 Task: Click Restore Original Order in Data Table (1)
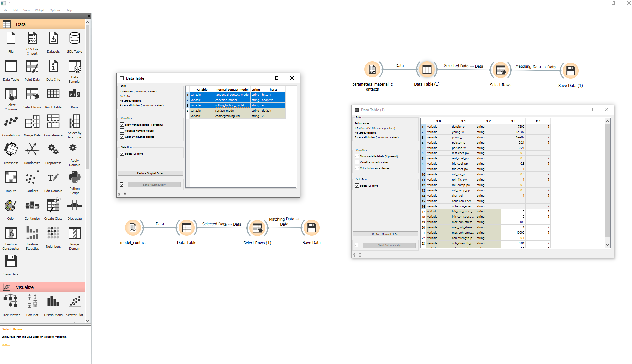click(x=385, y=234)
